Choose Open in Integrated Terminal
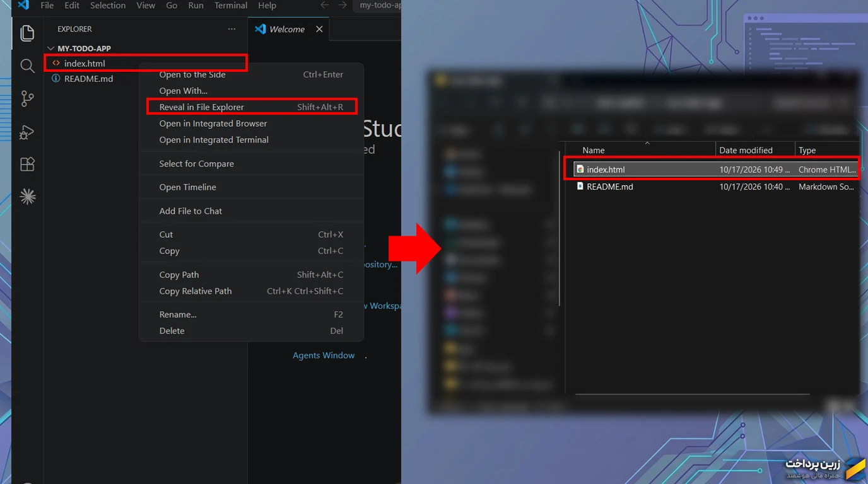The width and height of the screenshot is (868, 484). pyautogui.click(x=251, y=140)
